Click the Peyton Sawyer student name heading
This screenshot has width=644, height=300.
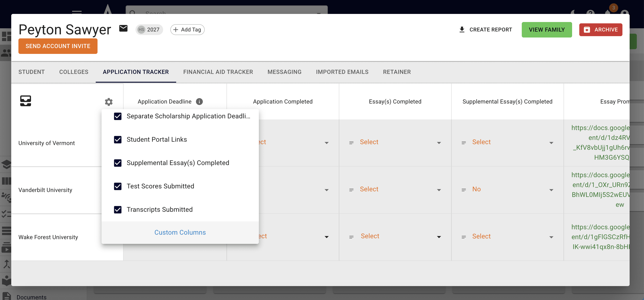click(65, 29)
